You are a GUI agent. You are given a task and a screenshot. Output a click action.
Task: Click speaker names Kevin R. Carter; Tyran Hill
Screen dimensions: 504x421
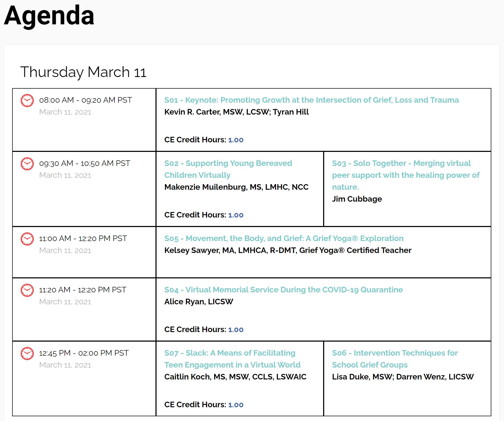pyautogui.click(x=236, y=112)
